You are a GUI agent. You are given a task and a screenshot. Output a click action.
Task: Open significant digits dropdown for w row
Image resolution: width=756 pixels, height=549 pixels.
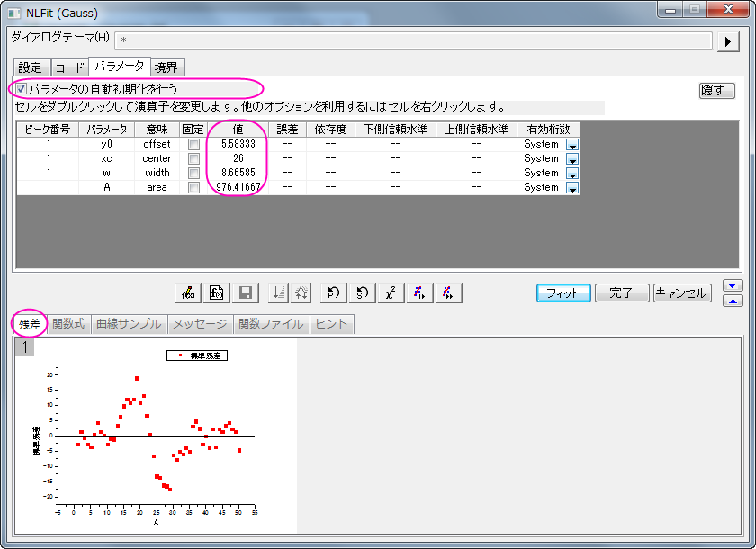(x=572, y=174)
